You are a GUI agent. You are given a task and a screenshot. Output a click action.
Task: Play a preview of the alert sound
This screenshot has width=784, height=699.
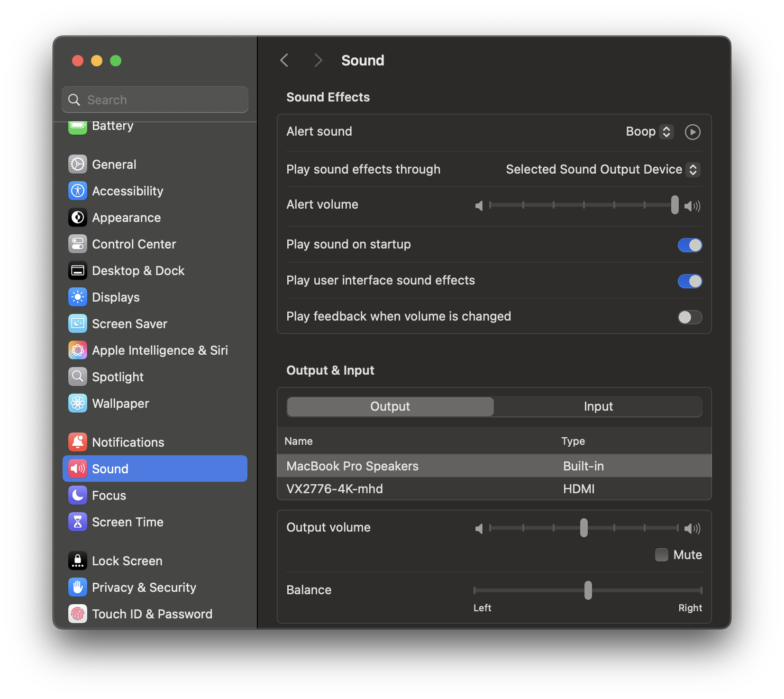[x=693, y=132]
